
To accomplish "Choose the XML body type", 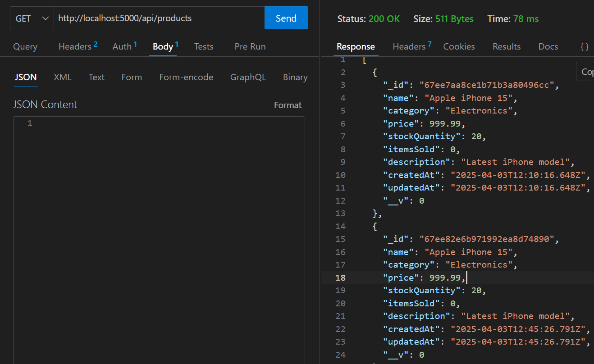I will coord(63,77).
